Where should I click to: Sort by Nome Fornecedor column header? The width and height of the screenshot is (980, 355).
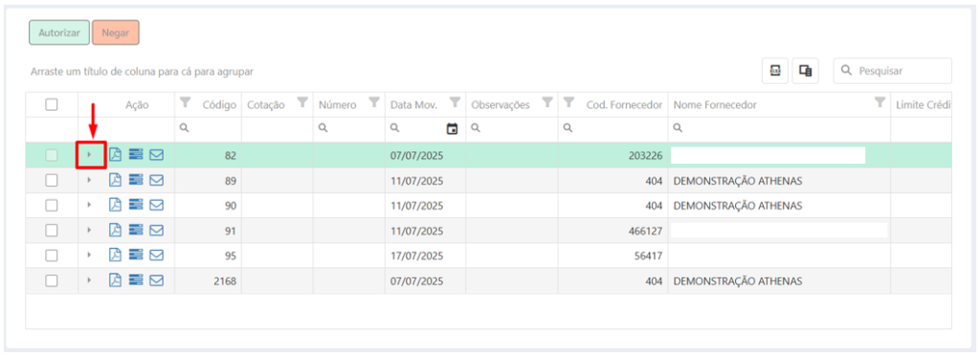click(715, 105)
